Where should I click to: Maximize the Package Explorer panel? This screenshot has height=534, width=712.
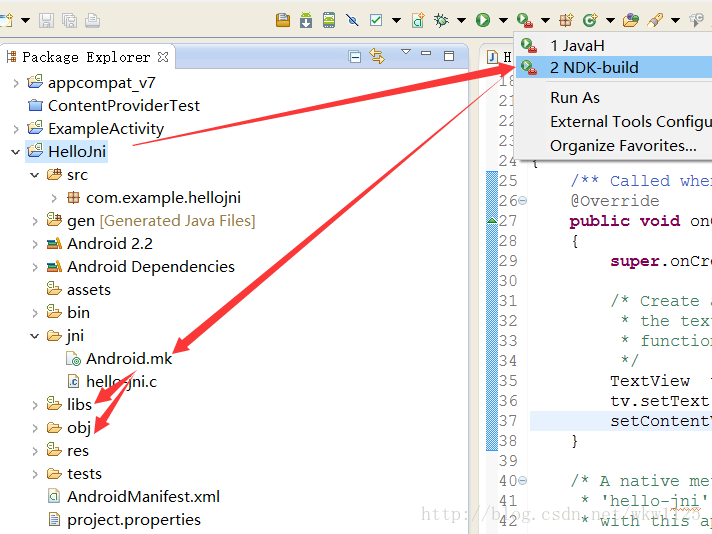449,56
